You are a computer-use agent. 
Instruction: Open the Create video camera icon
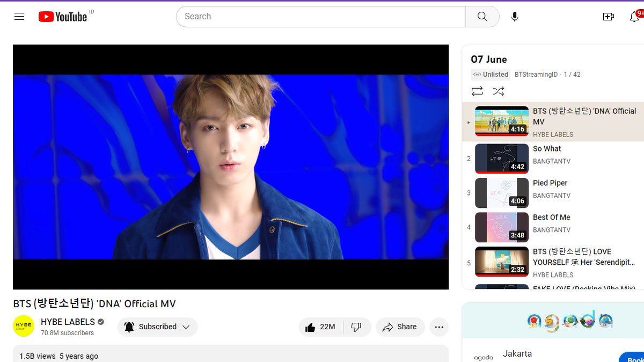click(x=609, y=17)
